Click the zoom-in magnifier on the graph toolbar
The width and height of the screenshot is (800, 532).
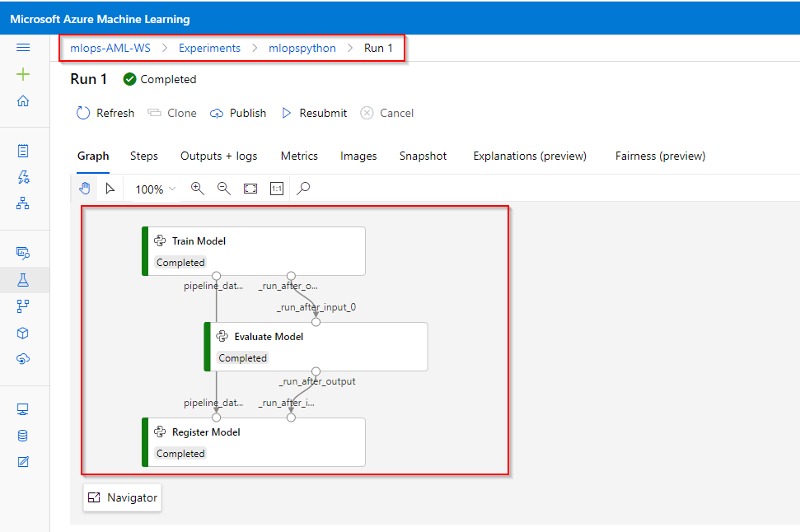pyautogui.click(x=195, y=189)
